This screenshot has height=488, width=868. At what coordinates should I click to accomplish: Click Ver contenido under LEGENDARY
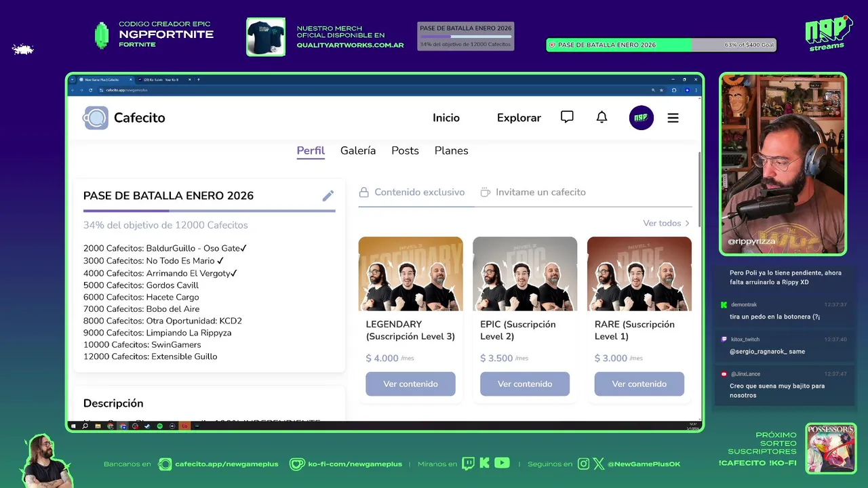[x=410, y=384]
